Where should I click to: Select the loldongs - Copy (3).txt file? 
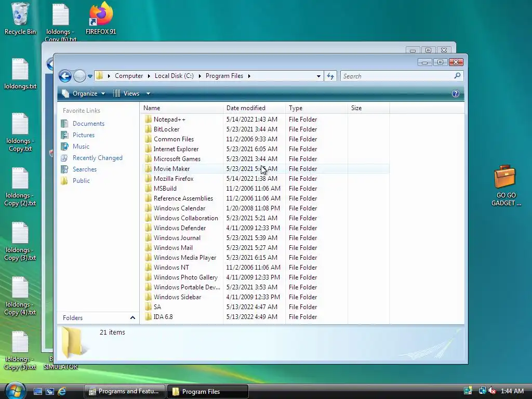[x=20, y=241]
